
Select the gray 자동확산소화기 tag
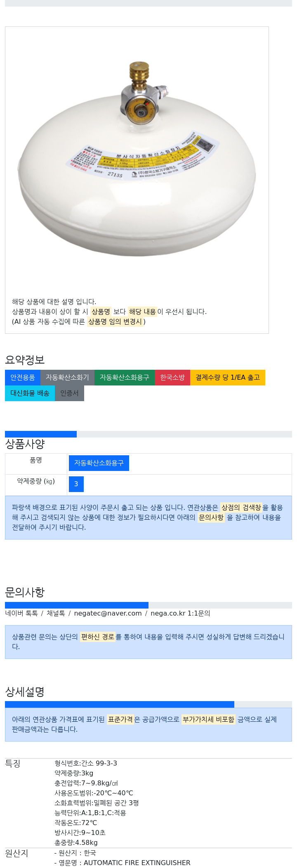[x=67, y=378]
